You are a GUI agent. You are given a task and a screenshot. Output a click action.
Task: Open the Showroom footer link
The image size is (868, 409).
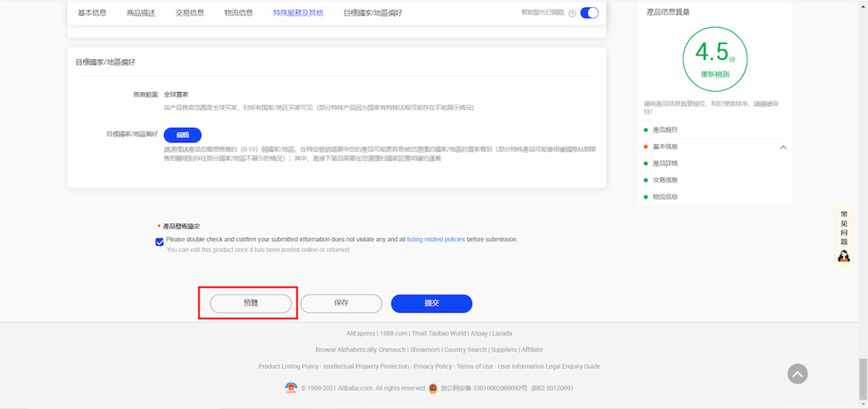[425, 350]
